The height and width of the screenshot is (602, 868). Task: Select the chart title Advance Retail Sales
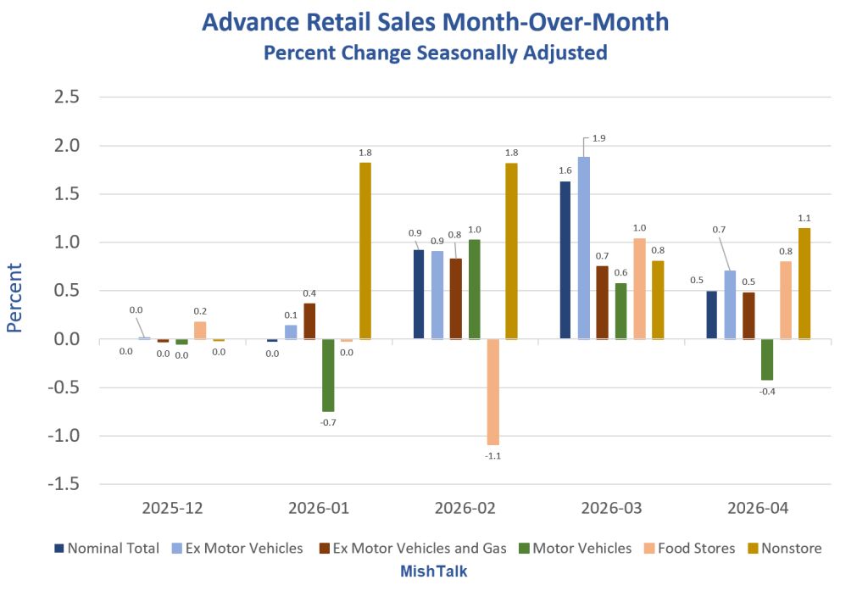(x=435, y=22)
